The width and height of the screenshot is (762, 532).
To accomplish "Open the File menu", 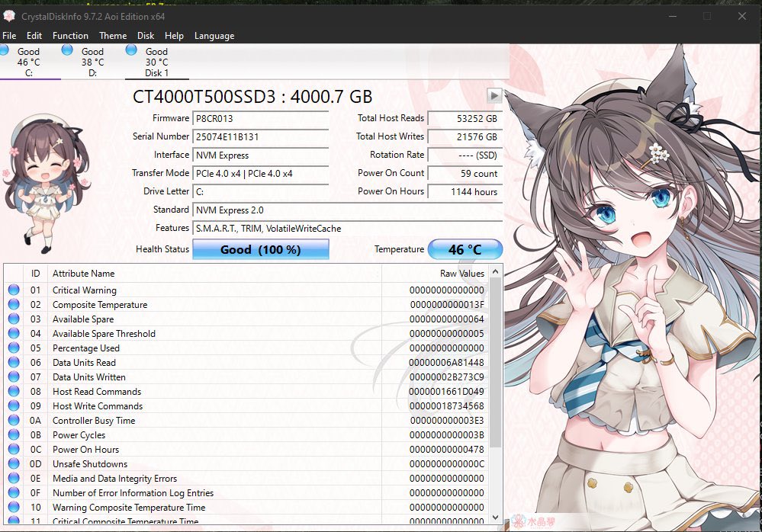I will click(x=9, y=35).
